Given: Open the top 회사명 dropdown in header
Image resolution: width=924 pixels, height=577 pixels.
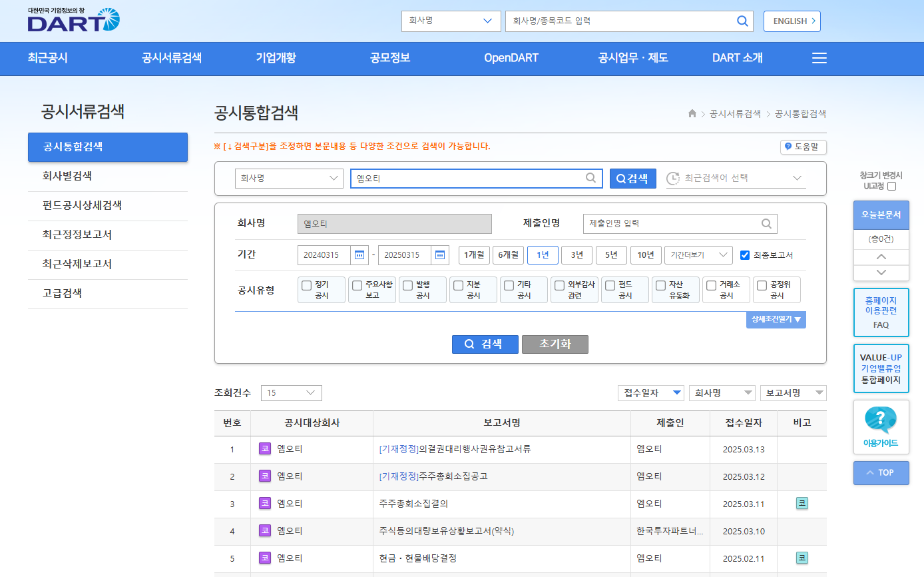Looking at the screenshot, I should click(451, 21).
